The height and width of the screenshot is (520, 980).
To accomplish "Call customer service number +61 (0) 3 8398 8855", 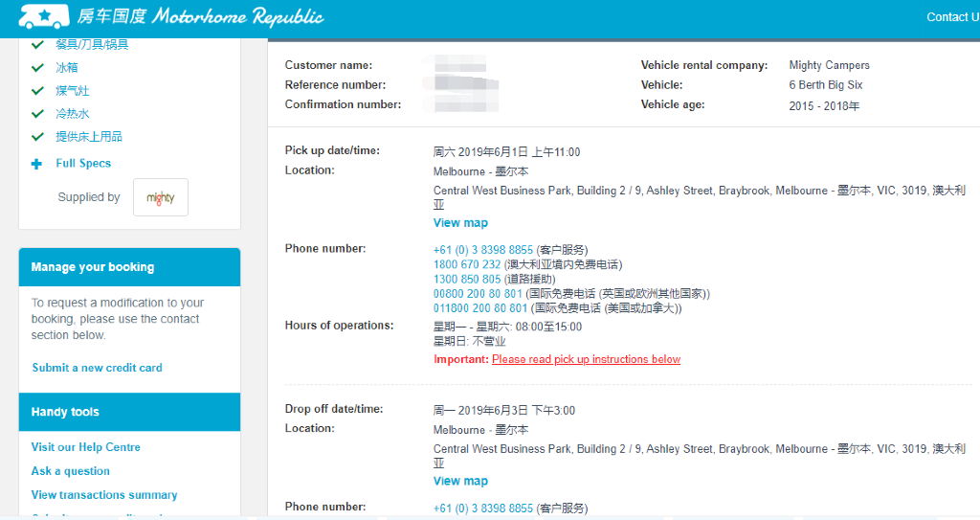I will (x=482, y=250).
